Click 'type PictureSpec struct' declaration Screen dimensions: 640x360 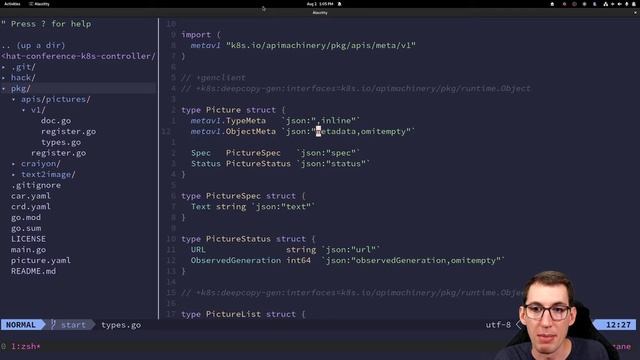pos(243,196)
